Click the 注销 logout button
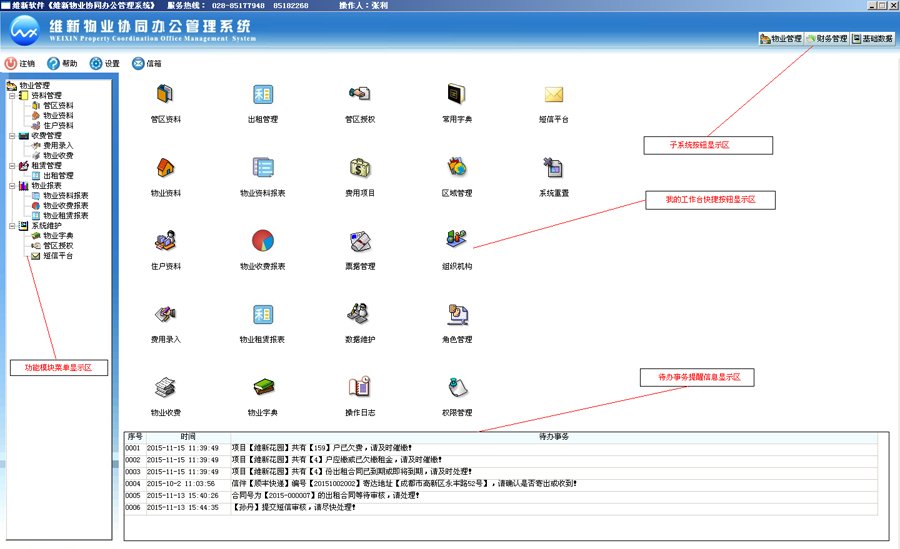The width and height of the screenshot is (900, 549). (x=21, y=64)
